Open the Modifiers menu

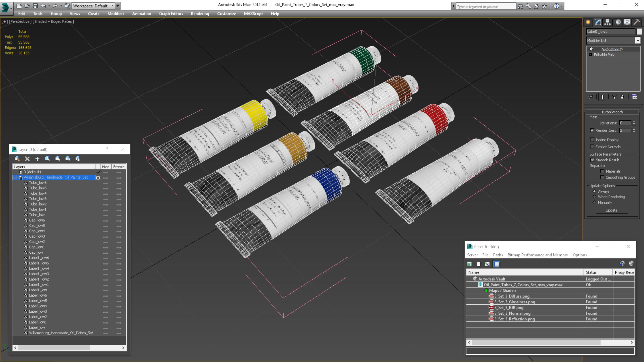point(116,14)
